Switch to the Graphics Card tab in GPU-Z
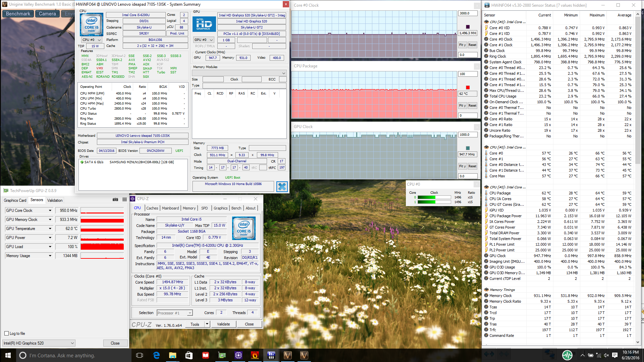644x362 pixels. click(15, 200)
